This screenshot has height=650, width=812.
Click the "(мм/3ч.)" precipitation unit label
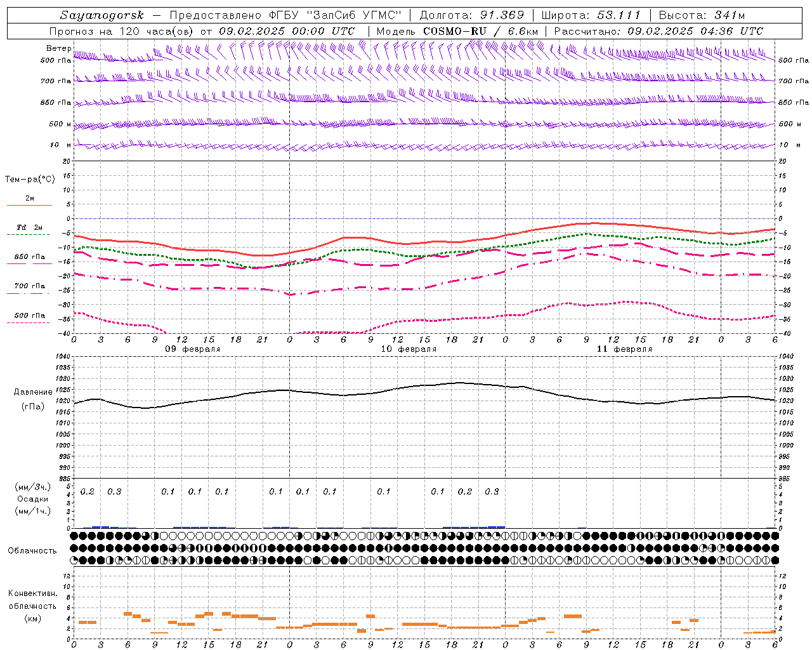[x=33, y=487]
